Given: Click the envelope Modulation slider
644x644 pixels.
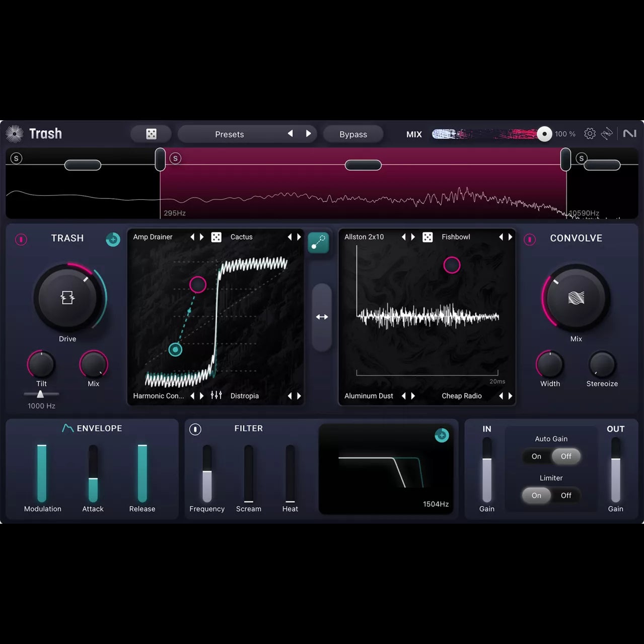Looking at the screenshot, I should 42,473.
